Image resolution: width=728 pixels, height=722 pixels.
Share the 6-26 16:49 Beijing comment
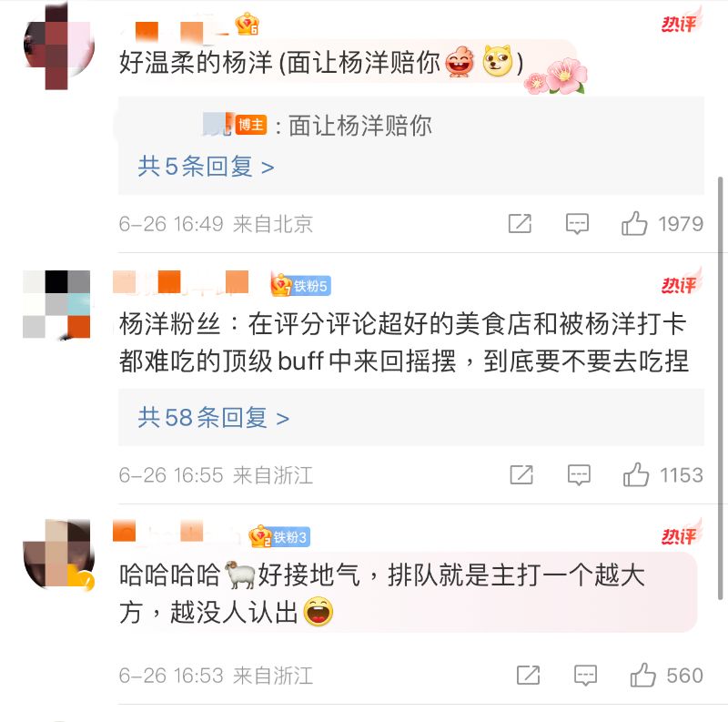coord(520,224)
